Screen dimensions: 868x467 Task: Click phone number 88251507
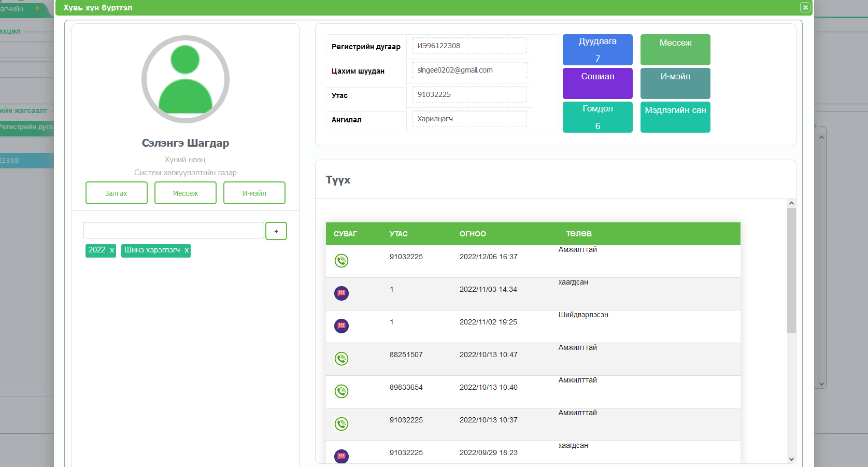[406, 355]
